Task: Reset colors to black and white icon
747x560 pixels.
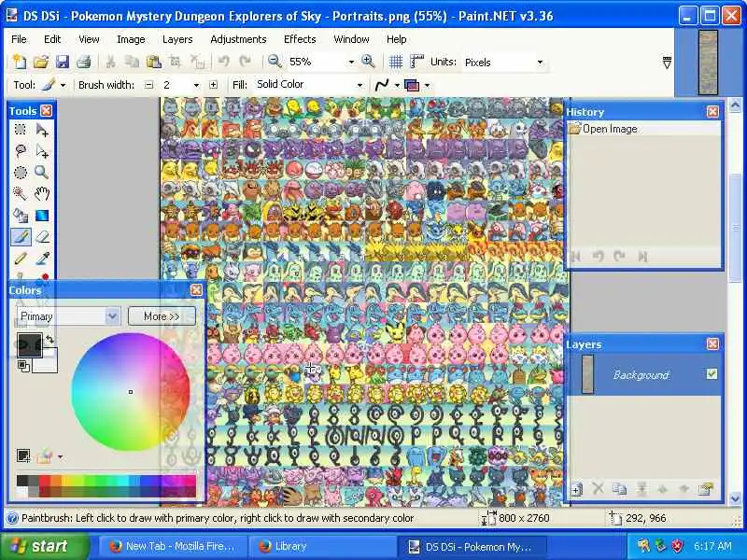Action: pyautogui.click(x=22, y=366)
